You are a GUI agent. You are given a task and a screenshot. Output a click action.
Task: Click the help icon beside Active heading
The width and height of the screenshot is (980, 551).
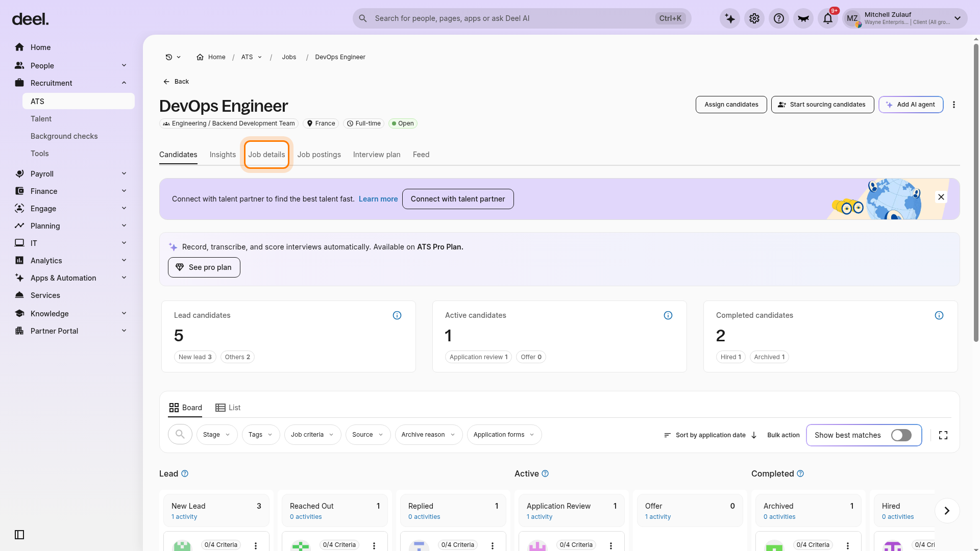(545, 474)
